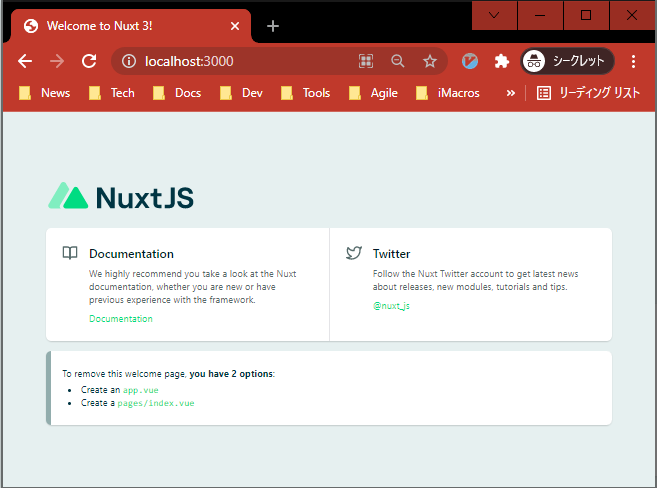Screen dimensions: 657x488
Task: Click the Documentation book icon
Action: click(70, 253)
